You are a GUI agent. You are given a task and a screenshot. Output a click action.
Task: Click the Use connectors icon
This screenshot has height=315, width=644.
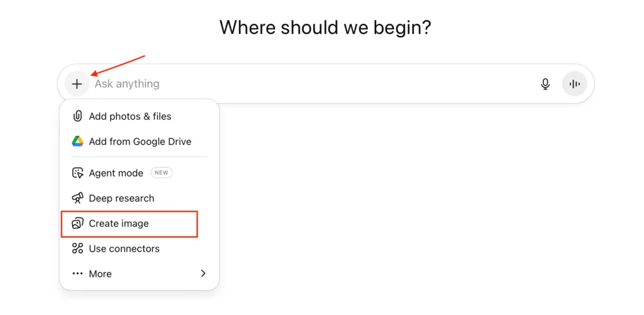click(x=77, y=249)
